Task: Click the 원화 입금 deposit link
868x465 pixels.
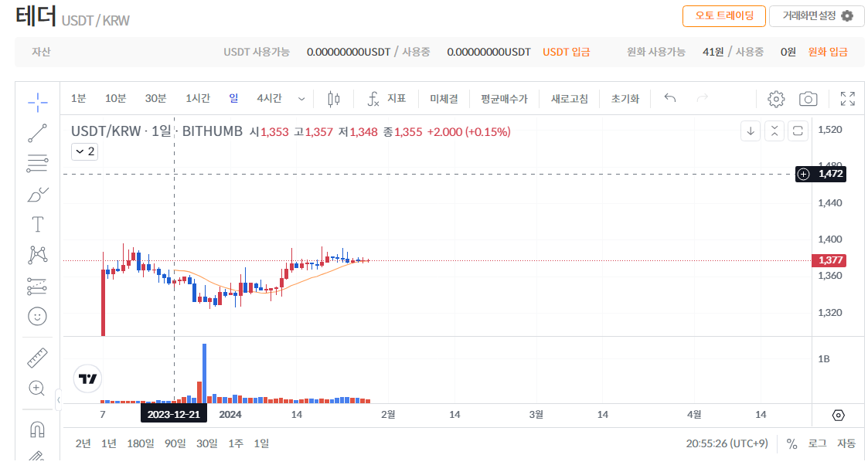Action: tap(828, 52)
